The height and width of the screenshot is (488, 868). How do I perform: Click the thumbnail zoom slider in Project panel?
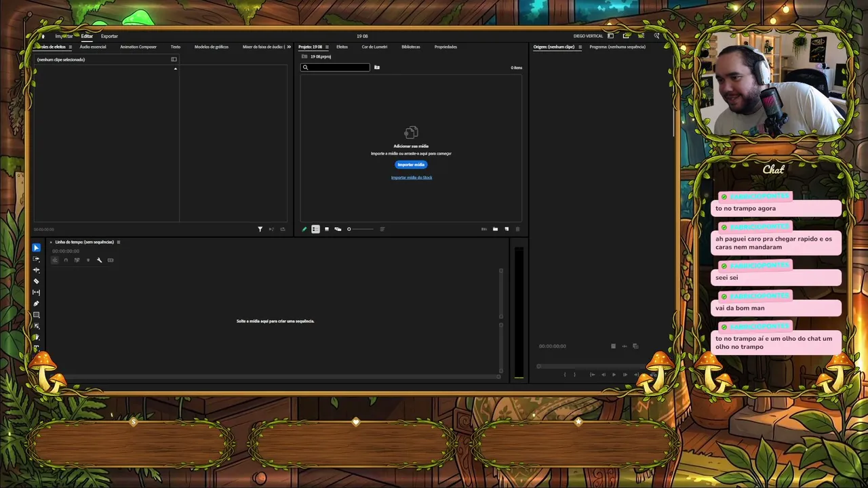point(359,229)
